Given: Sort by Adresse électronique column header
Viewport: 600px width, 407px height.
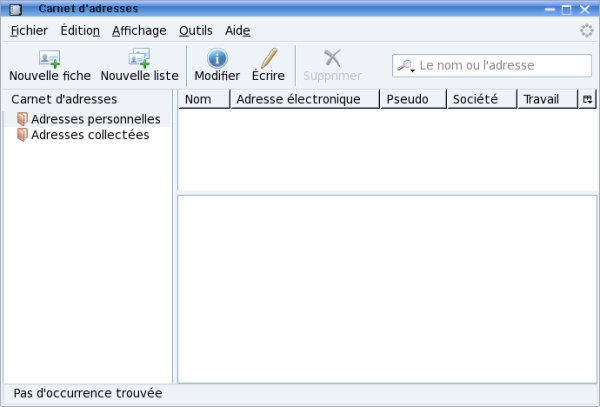Looking at the screenshot, I should point(305,99).
